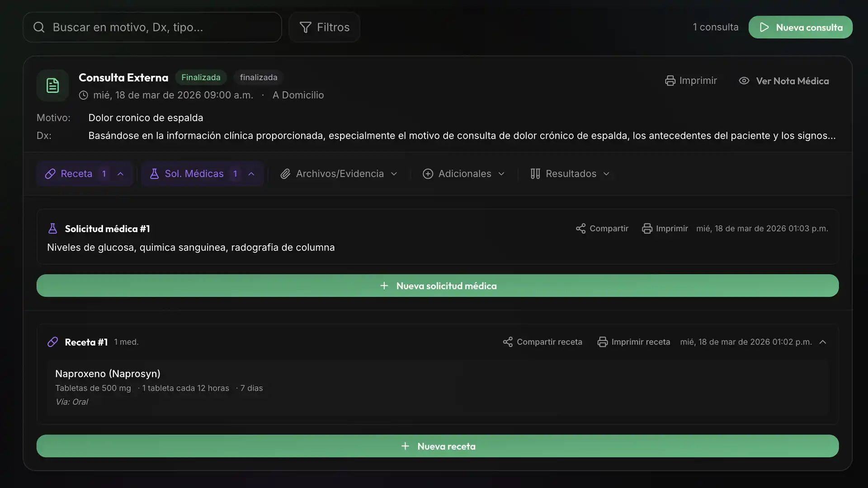Screen dimensions: 868x488
Task: Click the share icon on Receta #1
Action: coord(508,342)
